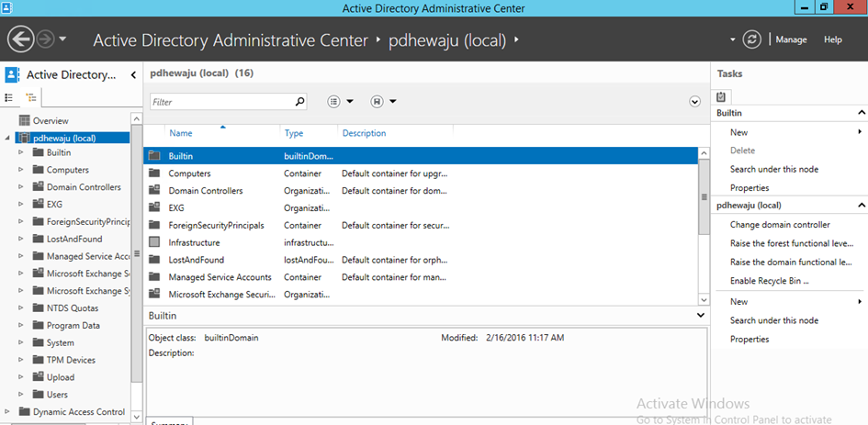Select Upload OU icon in the tree
Viewport: 868px width, 425px height.
pyautogui.click(x=39, y=377)
